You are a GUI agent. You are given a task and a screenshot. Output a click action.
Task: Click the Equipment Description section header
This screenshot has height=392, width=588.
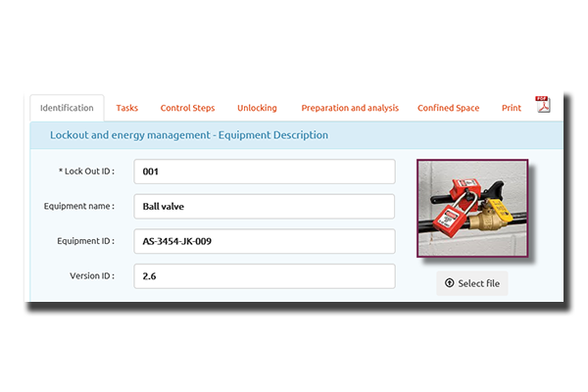(x=189, y=135)
